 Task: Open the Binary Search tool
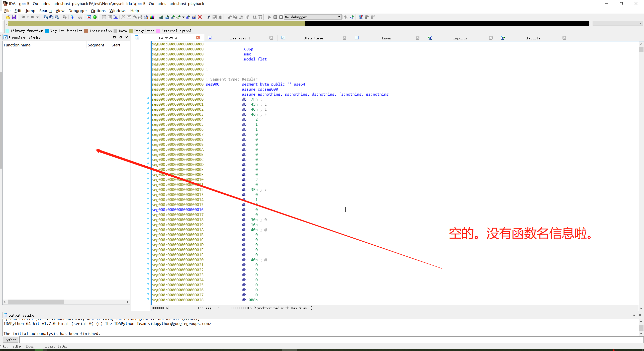pyautogui.click(x=57, y=17)
